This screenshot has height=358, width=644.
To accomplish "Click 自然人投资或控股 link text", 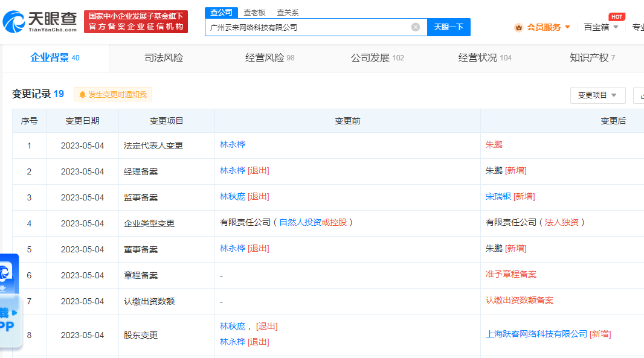I will click(x=313, y=223).
